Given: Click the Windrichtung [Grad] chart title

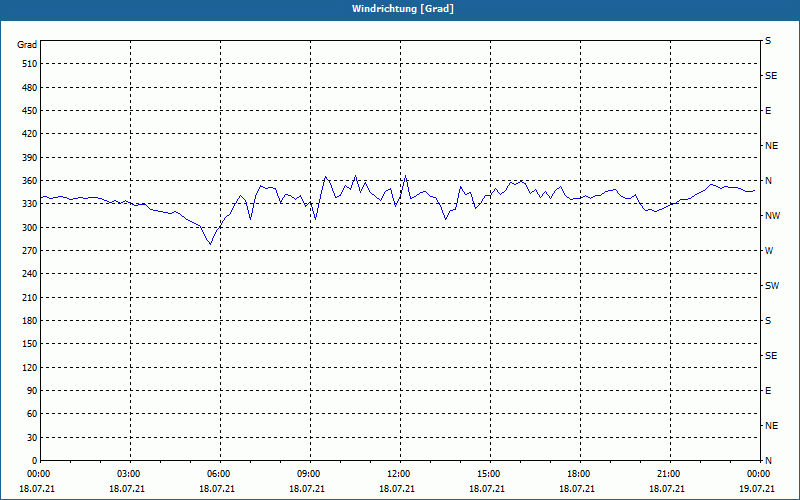Looking at the screenshot, I should [403, 9].
